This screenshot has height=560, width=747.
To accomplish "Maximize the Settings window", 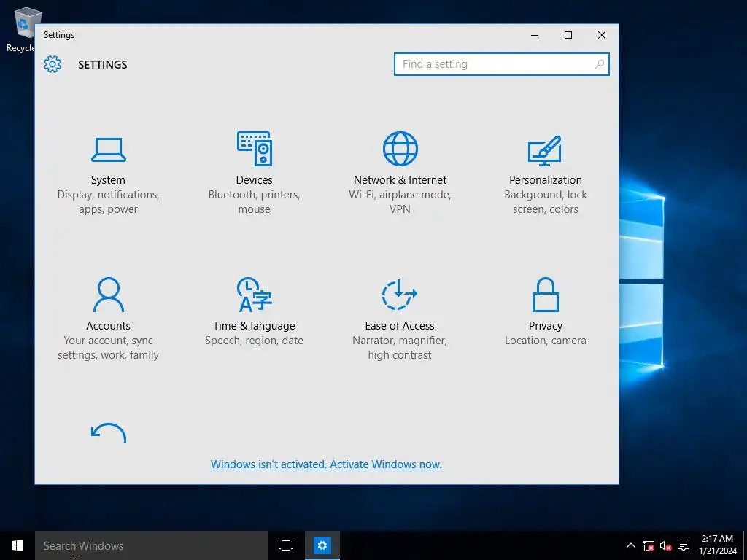I will coord(568,35).
